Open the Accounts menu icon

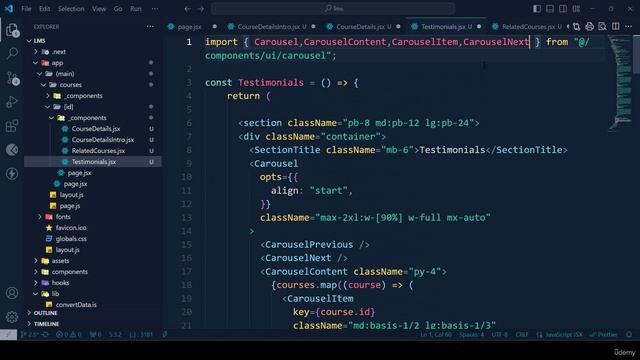(12, 293)
